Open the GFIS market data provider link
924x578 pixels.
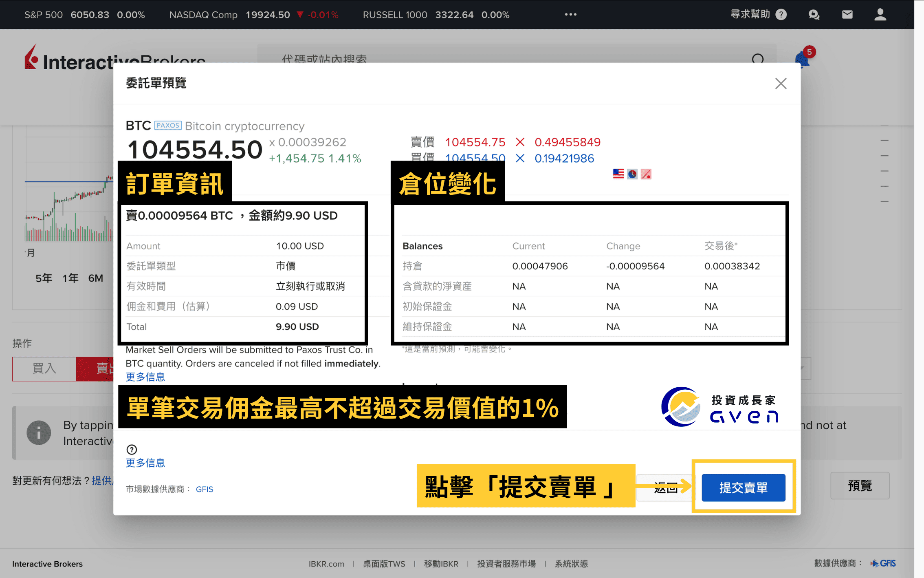(205, 489)
